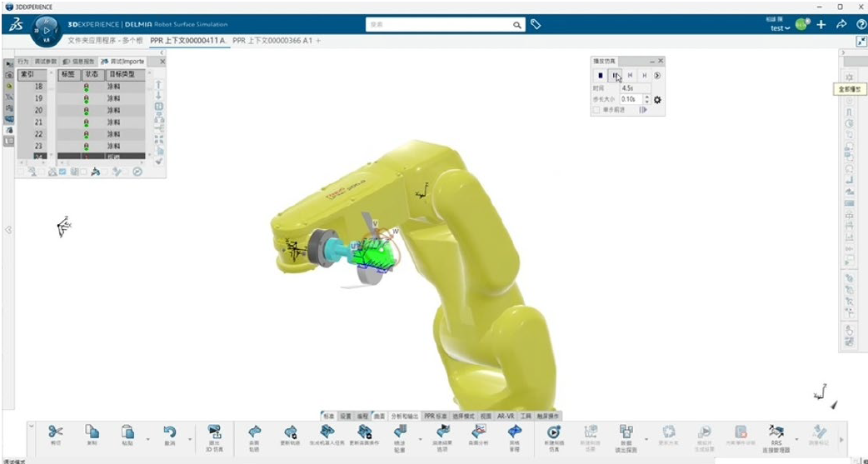
Task: Open the dropdown arrow next to RRS 连接管理器
Action: (x=796, y=439)
